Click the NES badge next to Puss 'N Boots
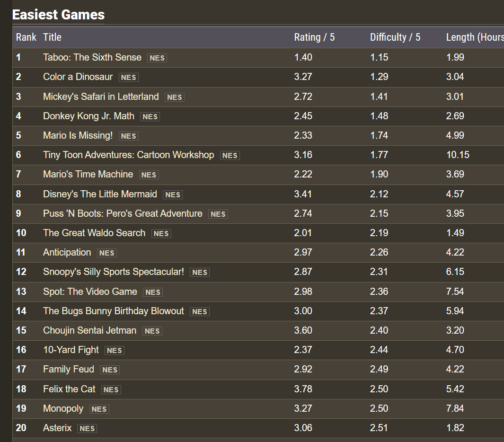Viewport: 504px width, 442px height. tap(218, 214)
